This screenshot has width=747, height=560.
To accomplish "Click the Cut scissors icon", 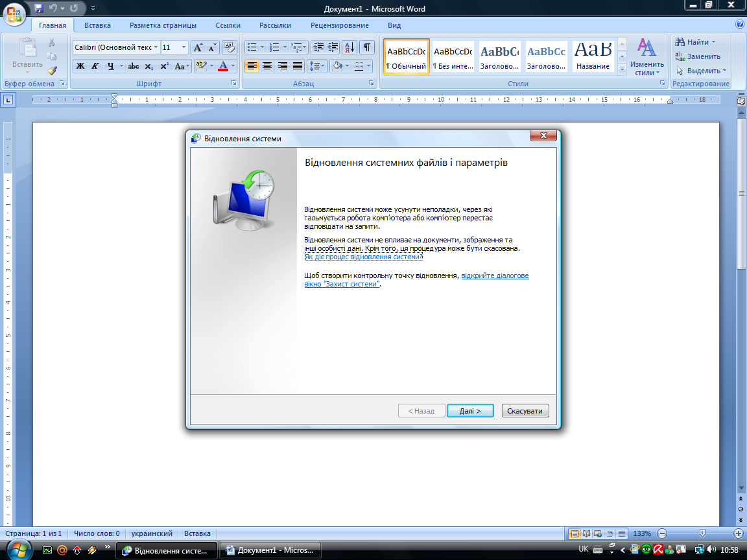I will coord(52,43).
